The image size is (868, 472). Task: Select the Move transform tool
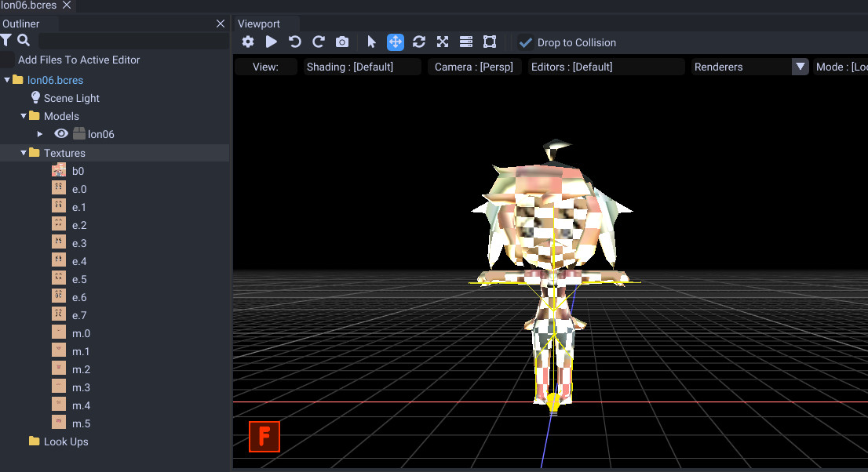coord(395,42)
